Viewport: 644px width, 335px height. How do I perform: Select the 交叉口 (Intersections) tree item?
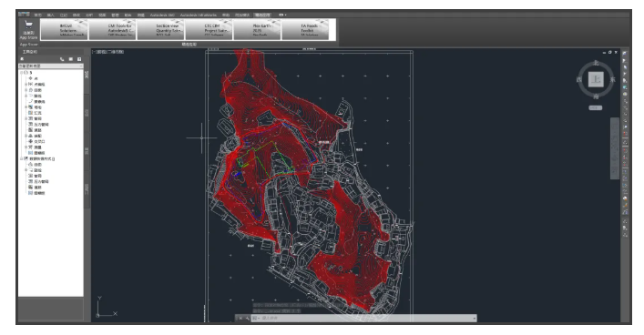[x=39, y=142]
